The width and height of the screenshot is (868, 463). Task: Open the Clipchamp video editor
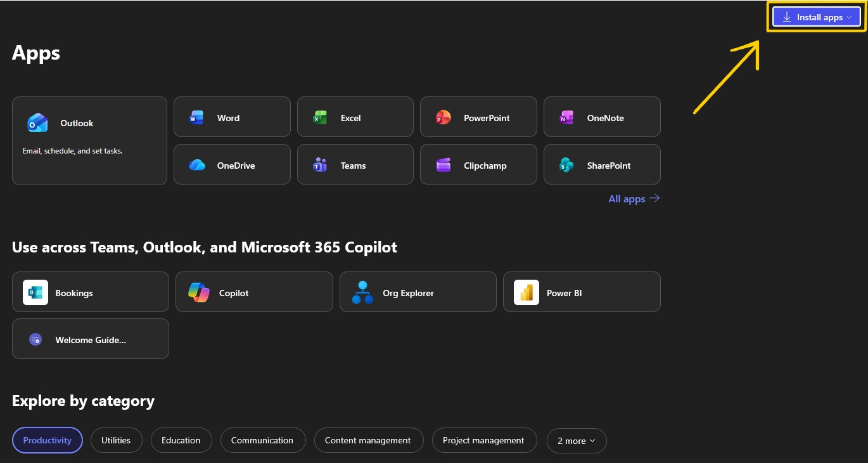[478, 164]
